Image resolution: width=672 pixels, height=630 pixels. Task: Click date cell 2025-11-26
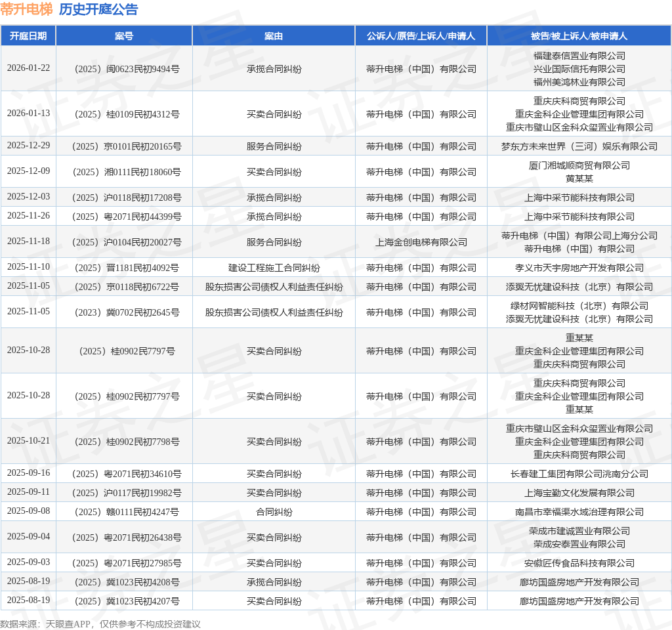(28, 215)
